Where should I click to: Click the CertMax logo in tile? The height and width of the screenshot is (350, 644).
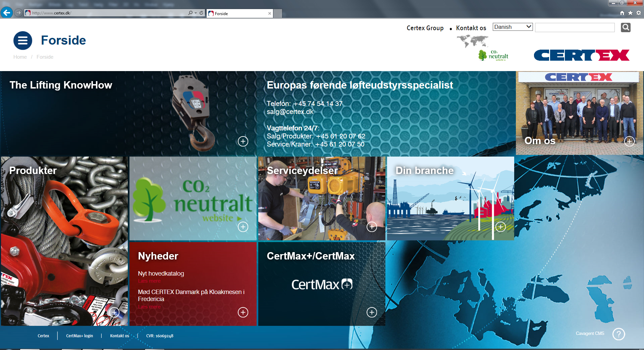point(322,285)
